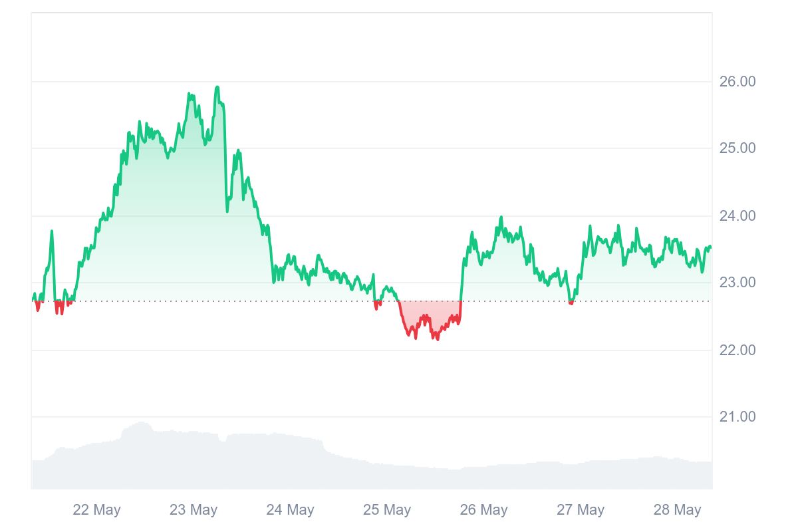The width and height of the screenshot is (798, 532).
Task: Click the highest price peak near 26.00
Action: point(217,87)
